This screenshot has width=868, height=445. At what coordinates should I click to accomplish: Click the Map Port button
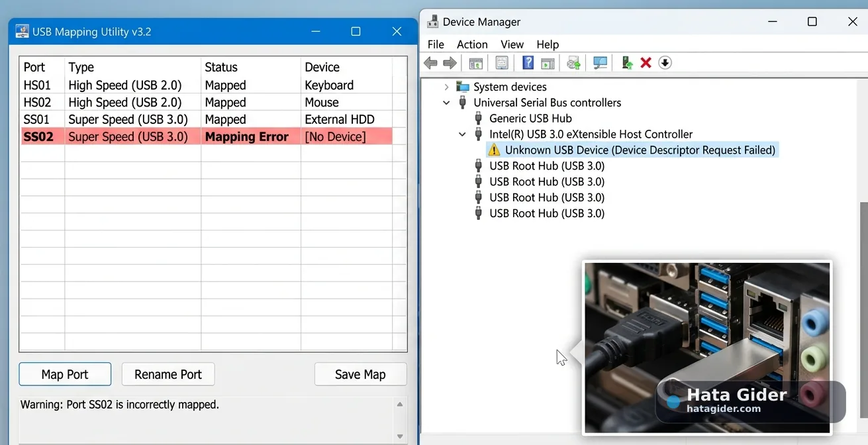tap(65, 374)
